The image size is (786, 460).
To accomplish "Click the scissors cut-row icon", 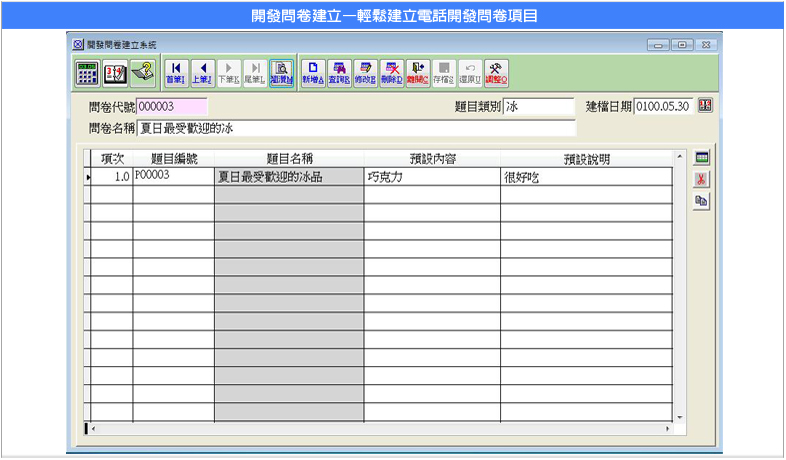I will coord(702,179).
